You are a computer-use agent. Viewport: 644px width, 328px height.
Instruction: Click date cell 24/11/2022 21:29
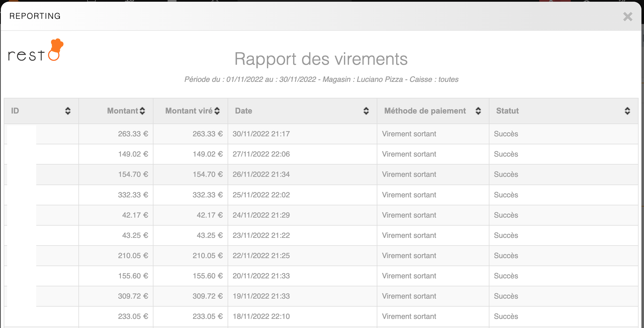coord(261,215)
